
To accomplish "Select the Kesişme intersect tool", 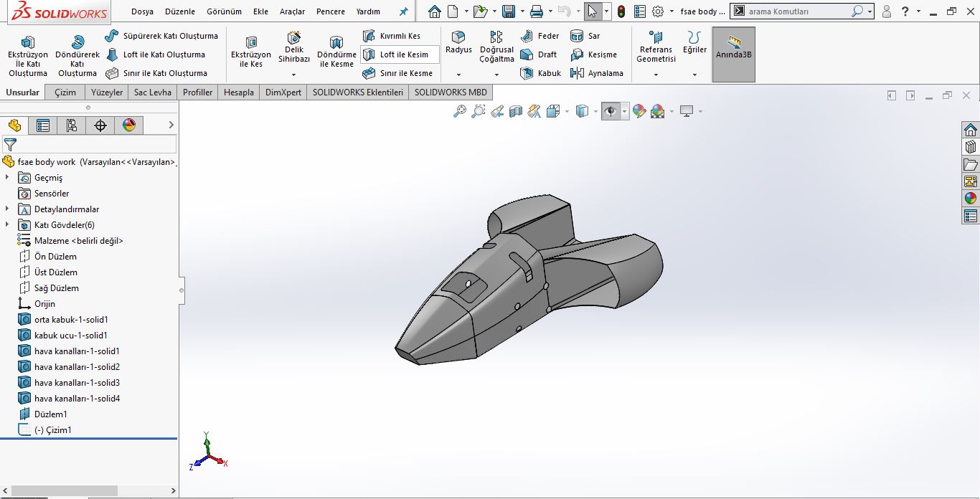I will coord(593,54).
